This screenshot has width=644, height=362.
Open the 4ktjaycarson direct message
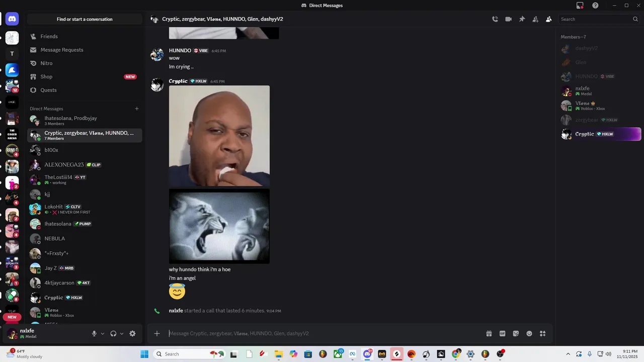pos(85,283)
